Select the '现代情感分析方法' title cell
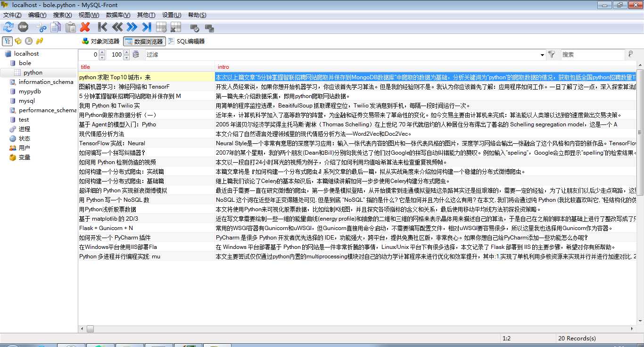Screen dimensions: 644x347 pos(147,134)
